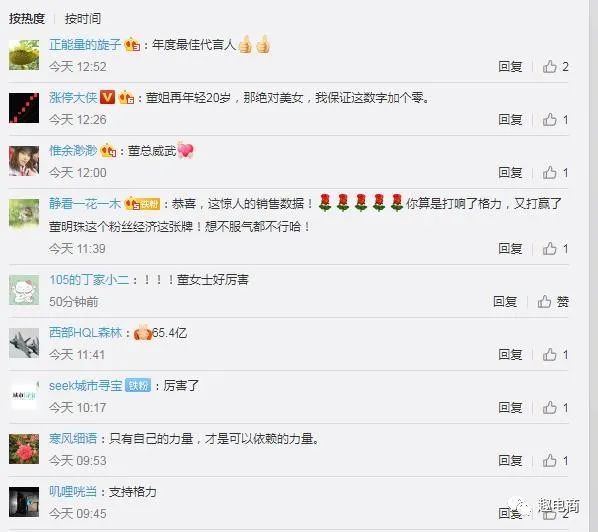This screenshot has width=598, height=532.
Task: Open the profile of 静看一花一木
Action: click(85, 204)
